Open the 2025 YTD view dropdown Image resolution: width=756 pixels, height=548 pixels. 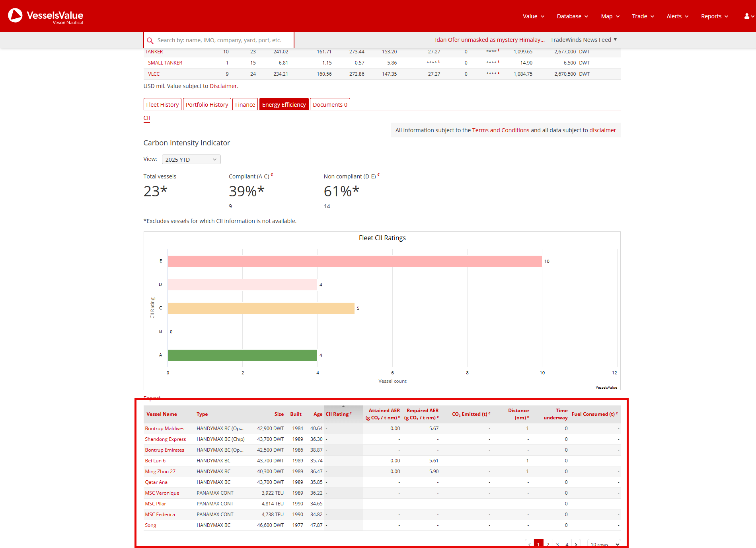tap(191, 160)
